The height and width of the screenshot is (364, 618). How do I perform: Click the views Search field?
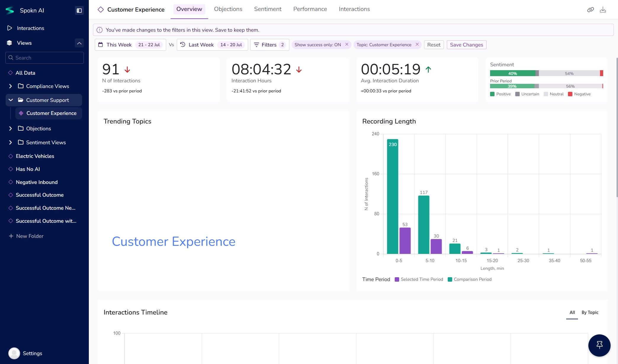[44, 58]
